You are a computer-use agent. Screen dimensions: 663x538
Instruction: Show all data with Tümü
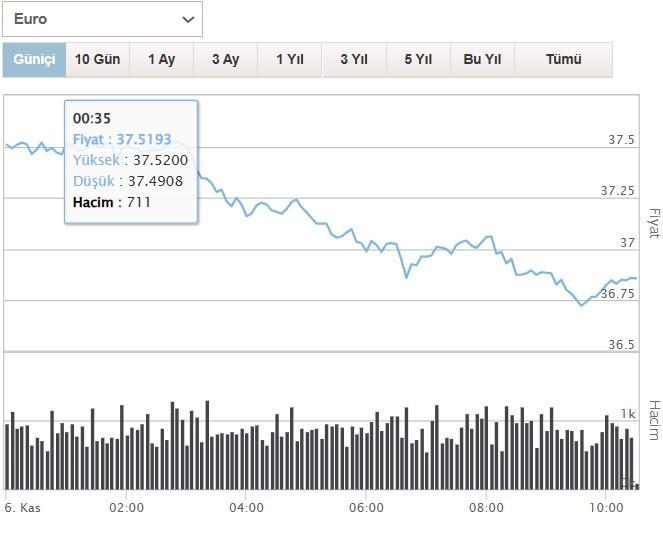[x=563, y=60]
